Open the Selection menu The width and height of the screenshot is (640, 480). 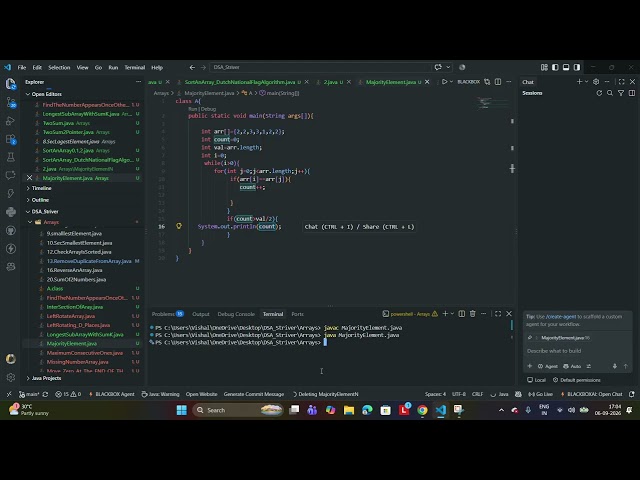click(x=59, y=67)
